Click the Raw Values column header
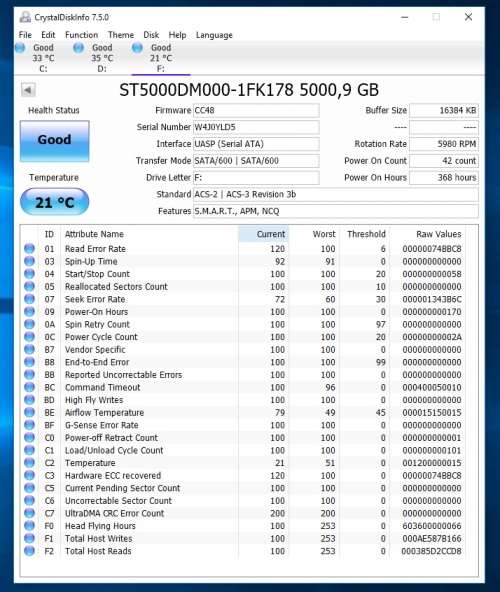 (438, 234)
